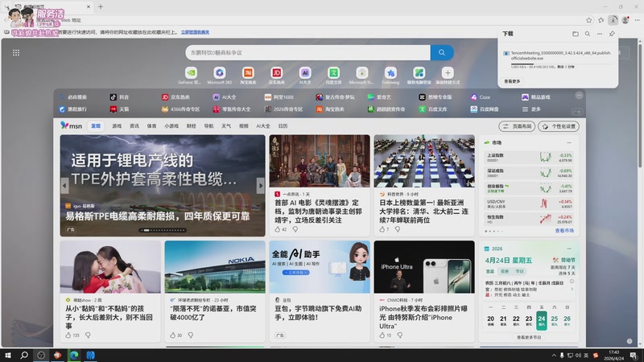Open the GeForce quick link tile
The image size is (644, 362).
pos(191,76)
